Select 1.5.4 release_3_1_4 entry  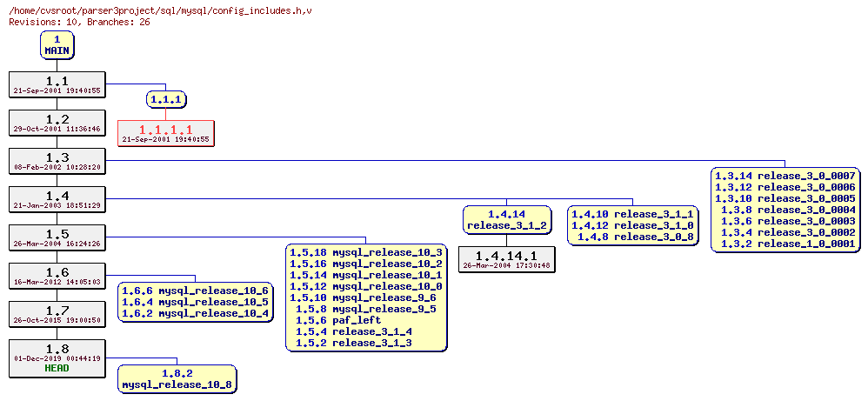click(x=354, y=331)
